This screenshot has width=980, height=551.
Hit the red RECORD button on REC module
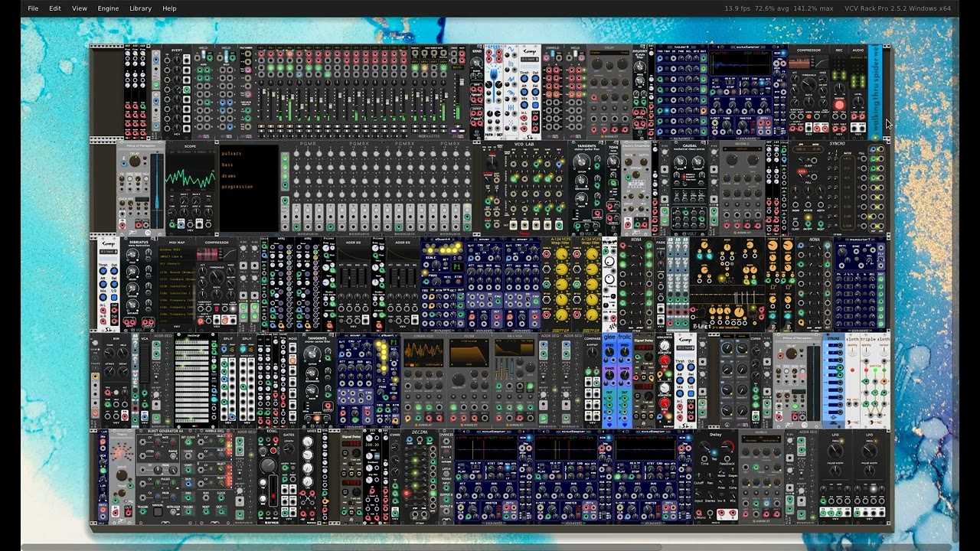click(839, 104)
